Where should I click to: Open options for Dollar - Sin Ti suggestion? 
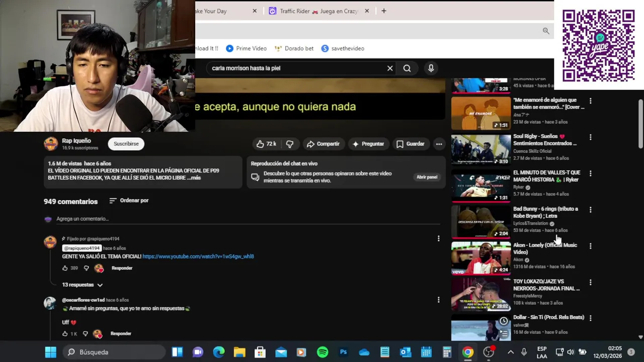(x=590, y=318)
